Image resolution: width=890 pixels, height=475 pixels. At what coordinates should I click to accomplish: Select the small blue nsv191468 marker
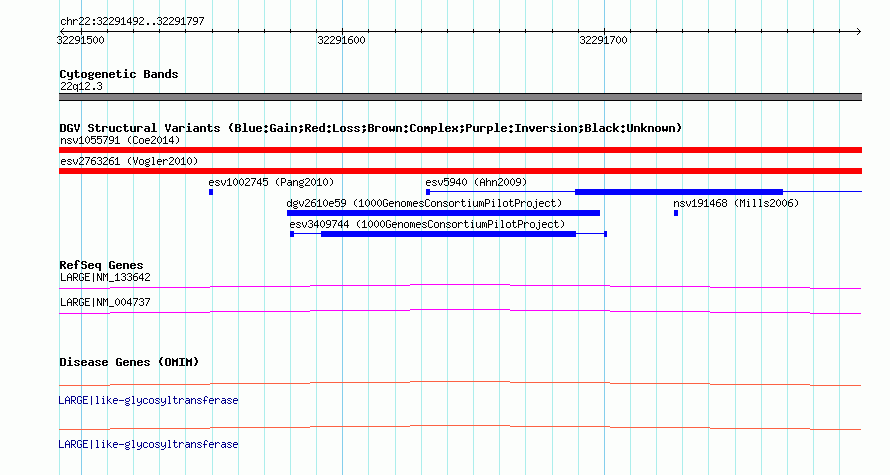click(676, 213)
